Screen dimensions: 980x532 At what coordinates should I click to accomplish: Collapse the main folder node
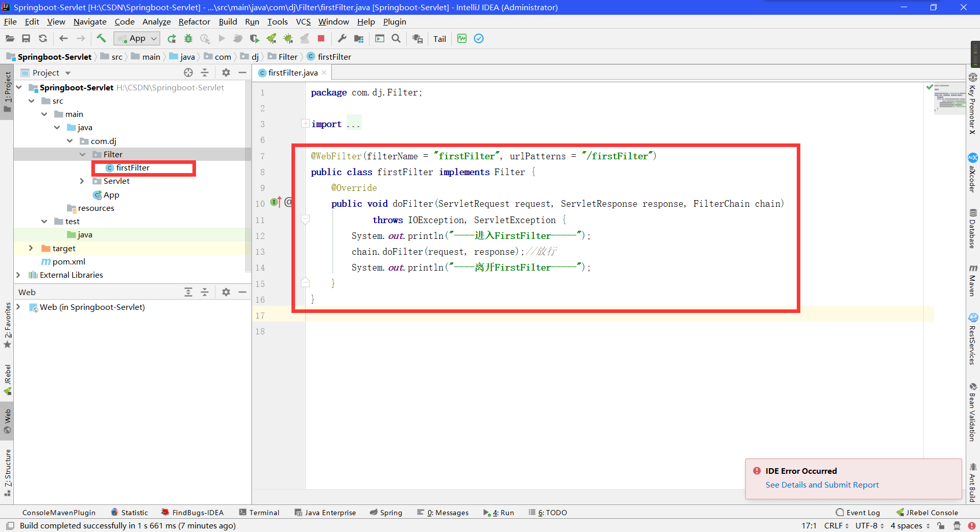pos(44,114)
